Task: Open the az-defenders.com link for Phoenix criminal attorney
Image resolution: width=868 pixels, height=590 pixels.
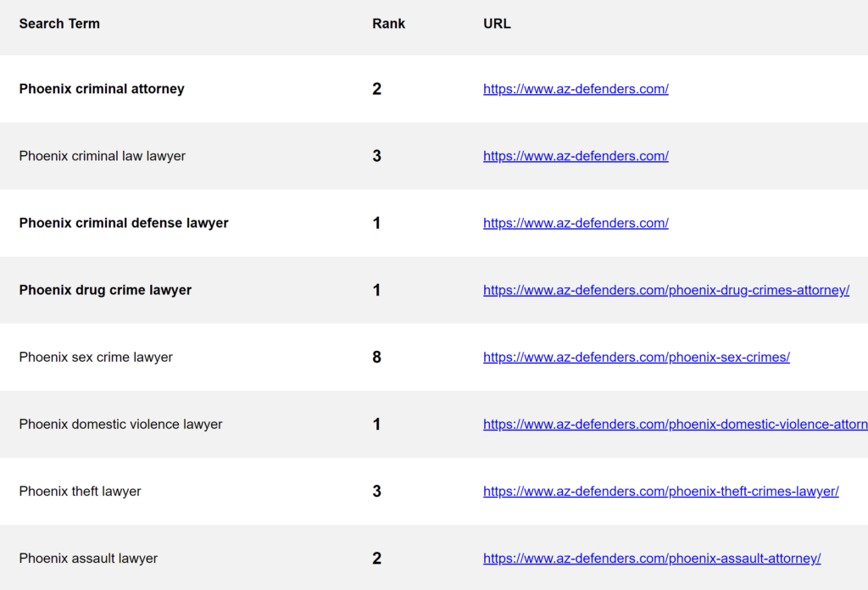Action: [x=576, y=89]
